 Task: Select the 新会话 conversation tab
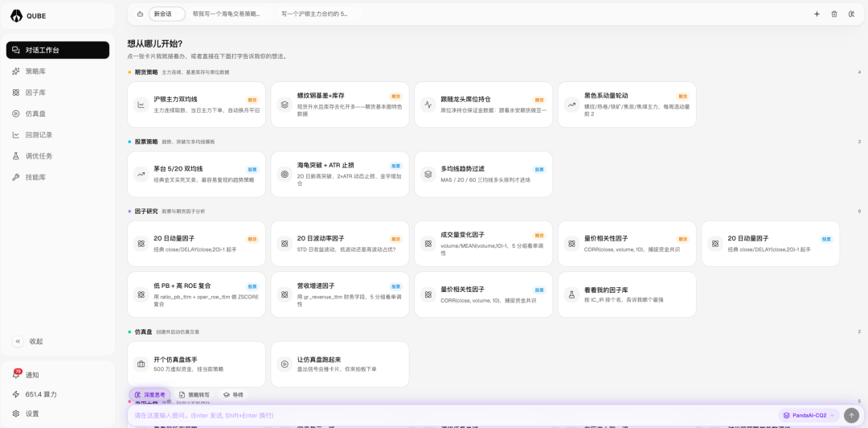click(166, 14)
